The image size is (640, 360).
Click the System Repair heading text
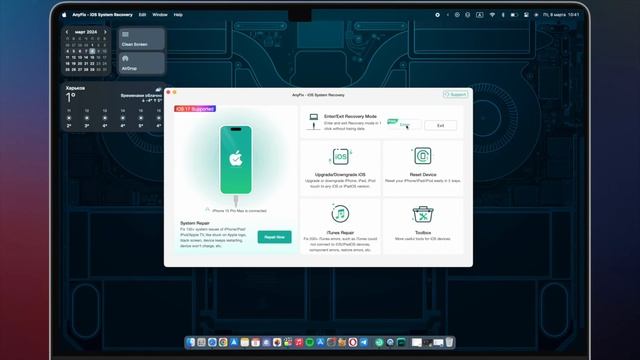pyautogui.click(x=195, y=223)
